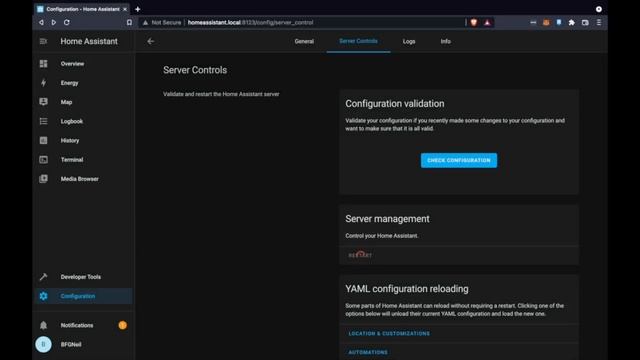640x360 pixels.
Task: Open the browser extensions puzzle icon
Action: click(x=571, y=22)
